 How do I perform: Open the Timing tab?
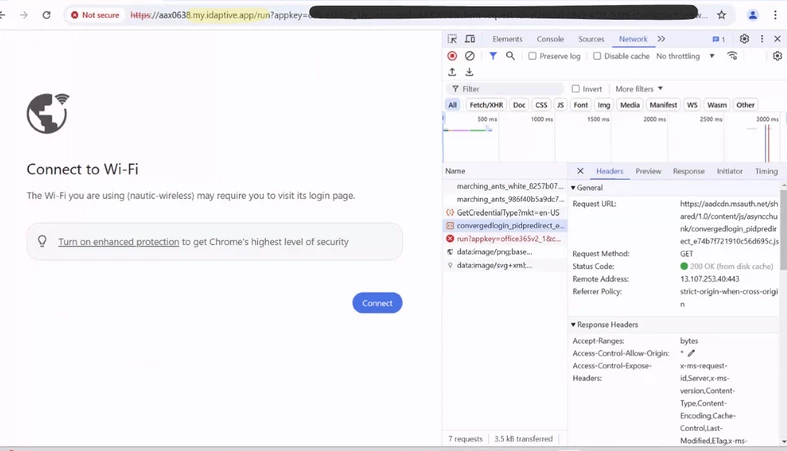point(766,171)
